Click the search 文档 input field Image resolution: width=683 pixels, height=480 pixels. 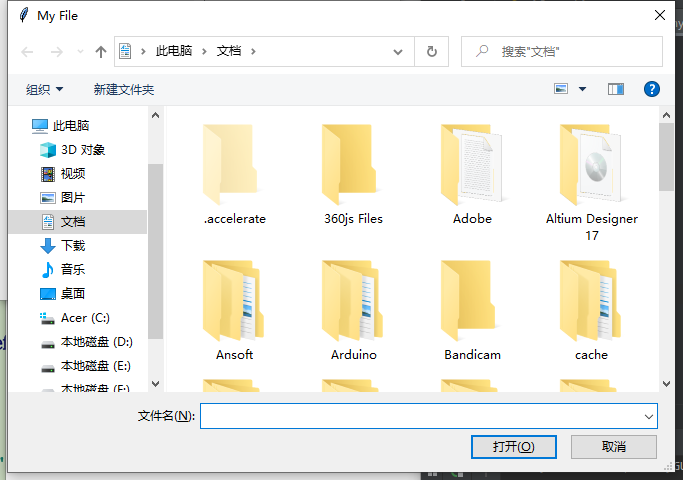click(562, 51)
